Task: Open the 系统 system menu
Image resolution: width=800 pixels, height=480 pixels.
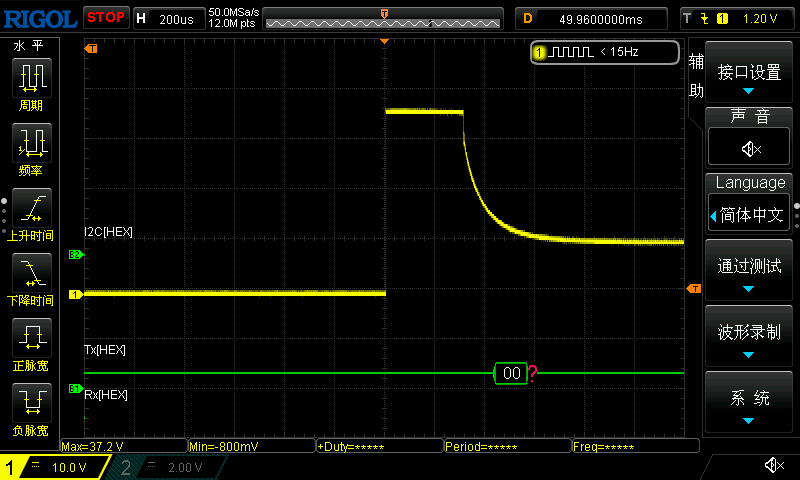Action: click(x=748, y=401)
